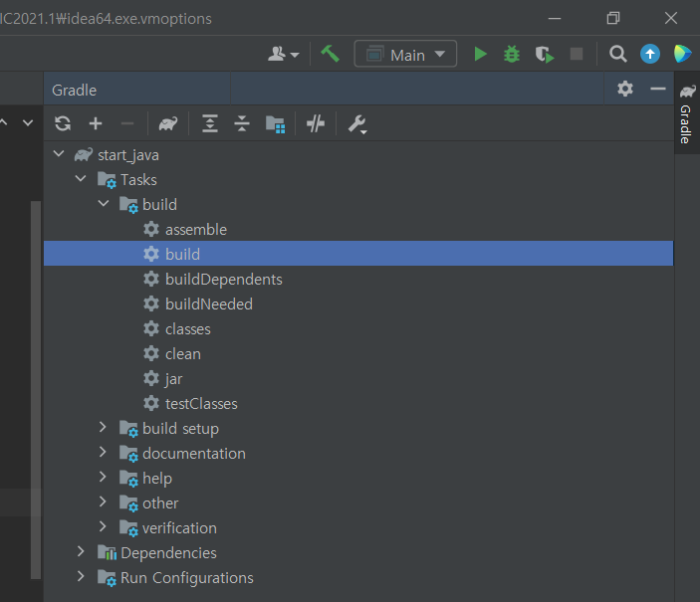Click the blue IDE update arrow icon
The image size is (700, 602).
[650, 54]
